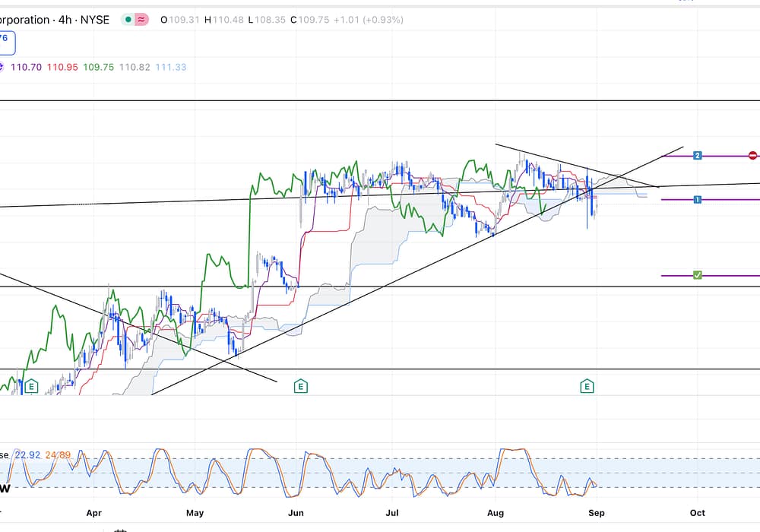Click the blue marker labeled 2

697,156
